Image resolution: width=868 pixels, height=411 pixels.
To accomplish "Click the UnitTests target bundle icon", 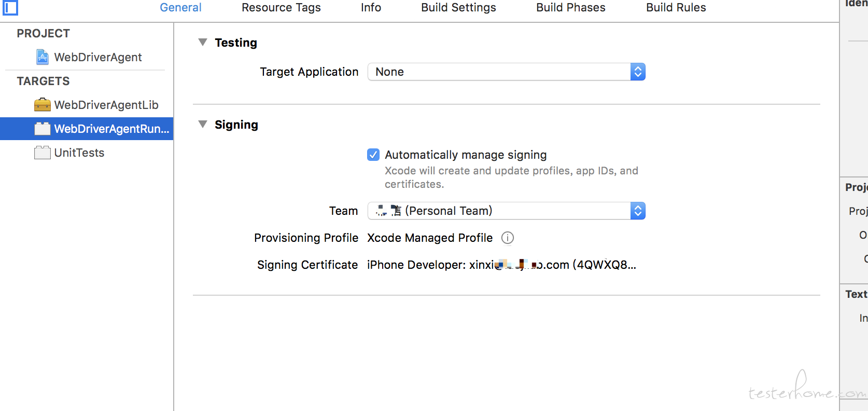I will 43,153.
